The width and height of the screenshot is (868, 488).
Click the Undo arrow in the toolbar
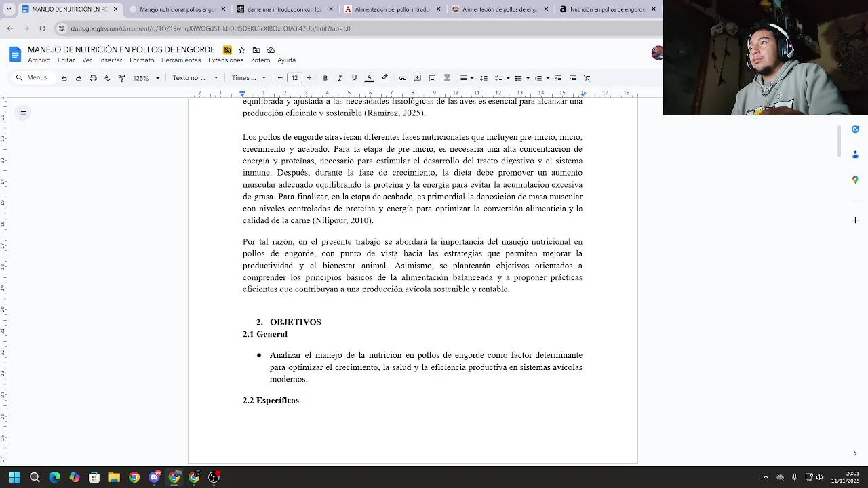click(x=64, y=78)
